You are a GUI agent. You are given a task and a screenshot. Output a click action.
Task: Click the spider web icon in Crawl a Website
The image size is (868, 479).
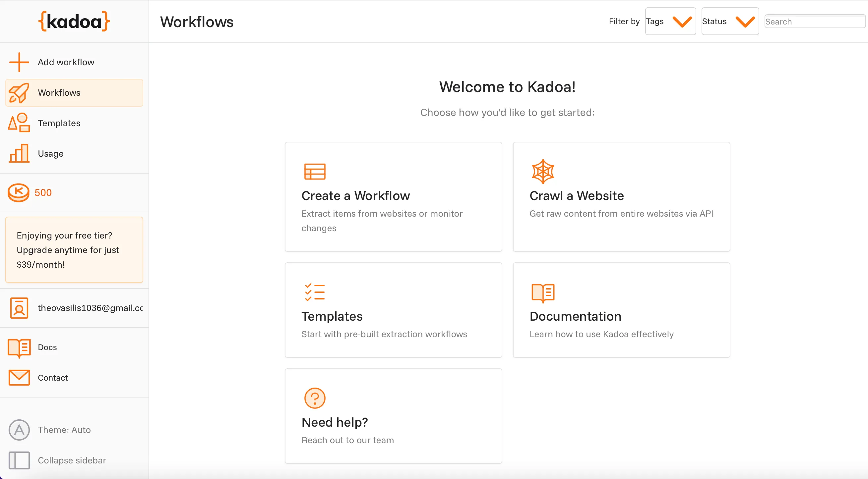pos(543,172)
